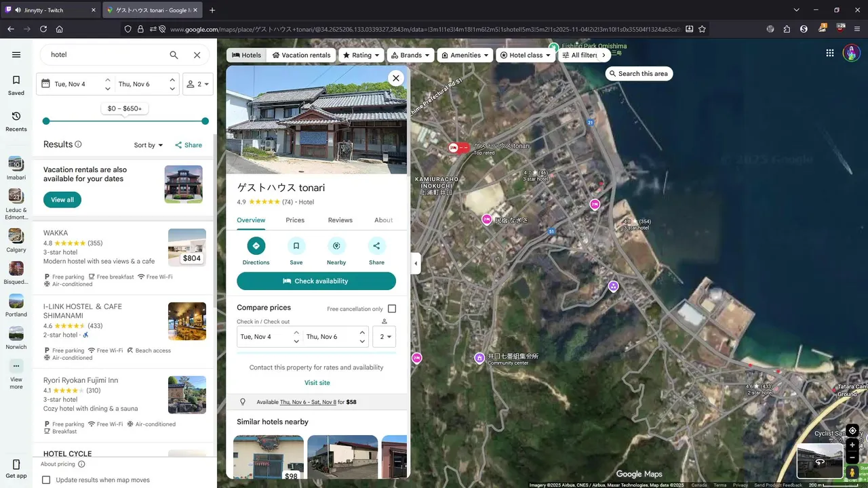Open the Sort by dropdown
The image size is (868, 488).
click(149, 145)
